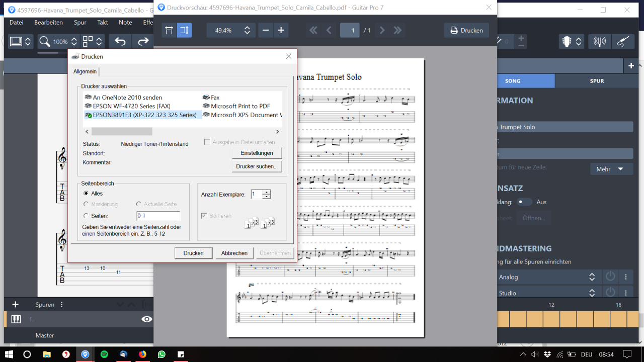
Task: Open the Datei menu
Action: click(x=17, y=22)
